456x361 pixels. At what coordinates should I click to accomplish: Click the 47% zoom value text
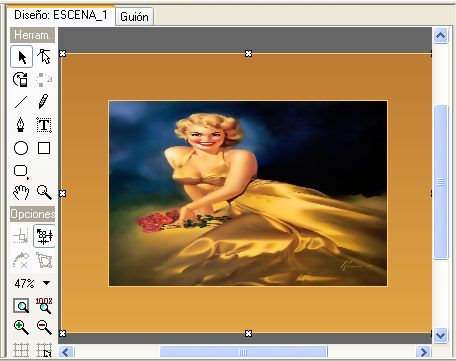pos(24,284)
